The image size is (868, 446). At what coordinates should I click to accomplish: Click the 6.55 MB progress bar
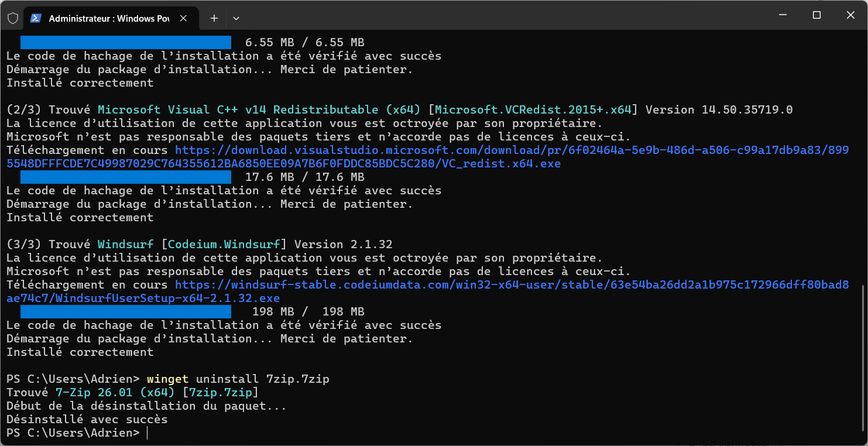click(126, 42)
